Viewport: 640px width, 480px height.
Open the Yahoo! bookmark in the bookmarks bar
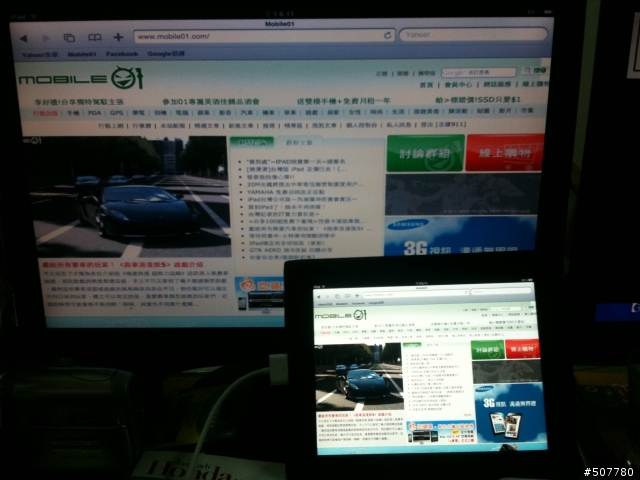(40, 55)
